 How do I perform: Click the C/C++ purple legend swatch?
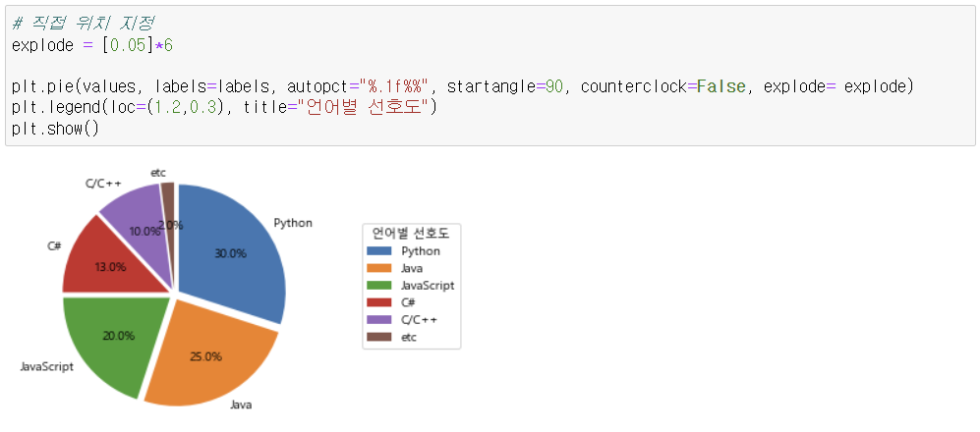pyautogui.click(x=378, y=320)
